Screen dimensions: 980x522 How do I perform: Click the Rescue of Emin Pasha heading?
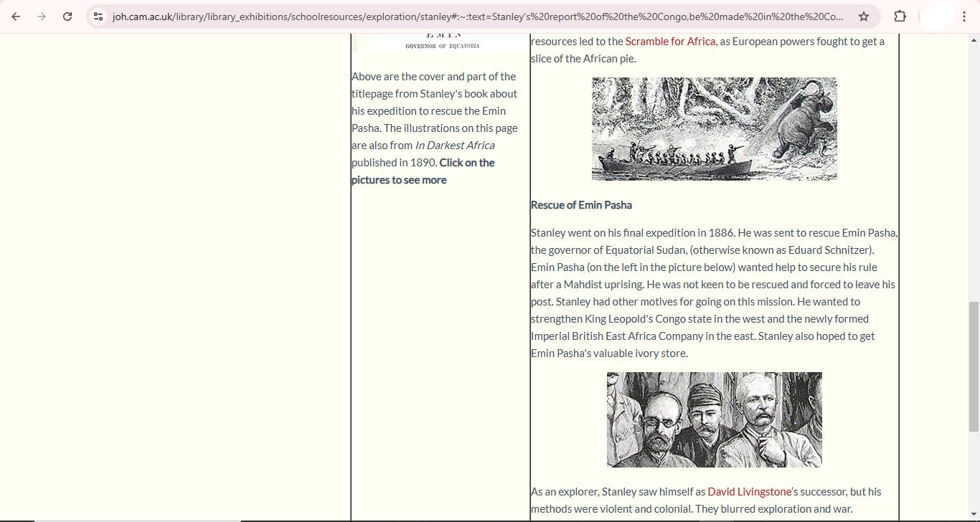581,205
